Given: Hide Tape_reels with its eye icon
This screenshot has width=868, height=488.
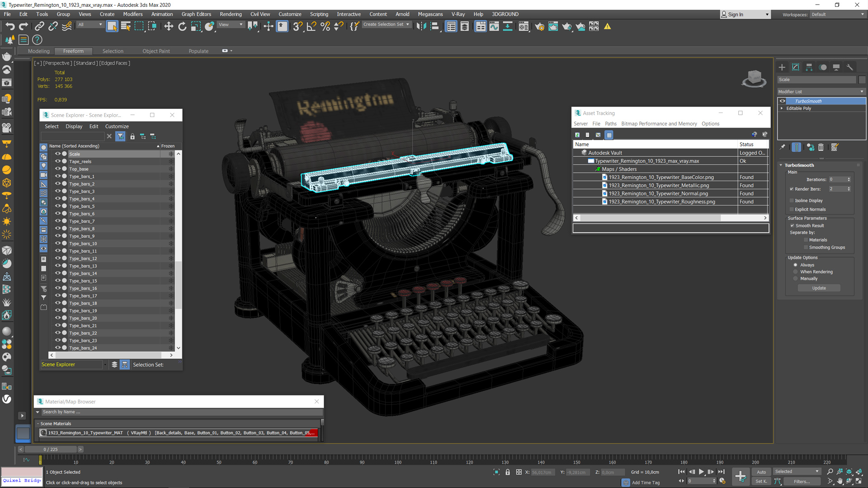Looking at the screenshot, I should click(x=58, y=161).
